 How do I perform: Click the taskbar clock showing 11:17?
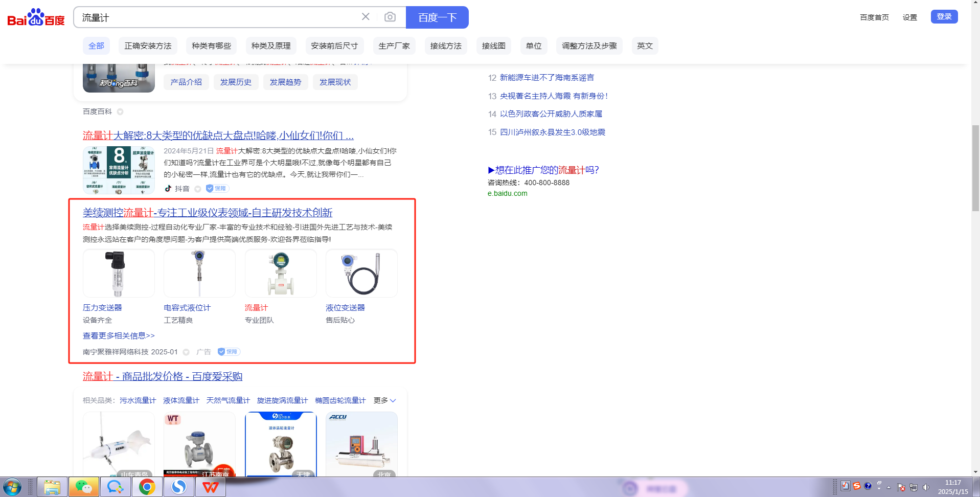(953, 487)
